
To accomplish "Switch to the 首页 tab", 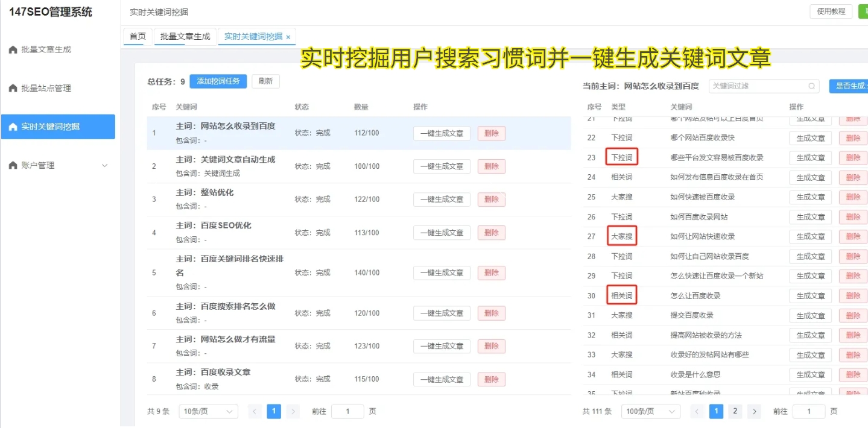I will coord(137,36).
